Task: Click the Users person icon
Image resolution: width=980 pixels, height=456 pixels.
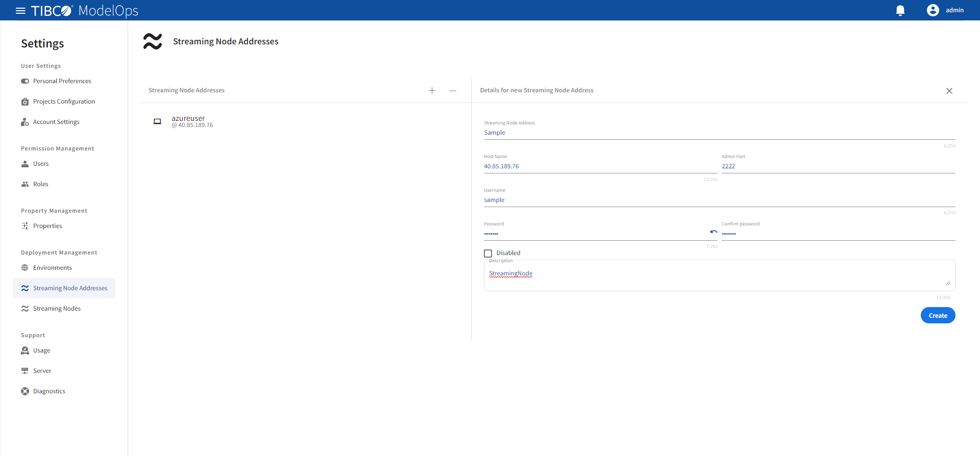Action: click(x=25, y=164)
